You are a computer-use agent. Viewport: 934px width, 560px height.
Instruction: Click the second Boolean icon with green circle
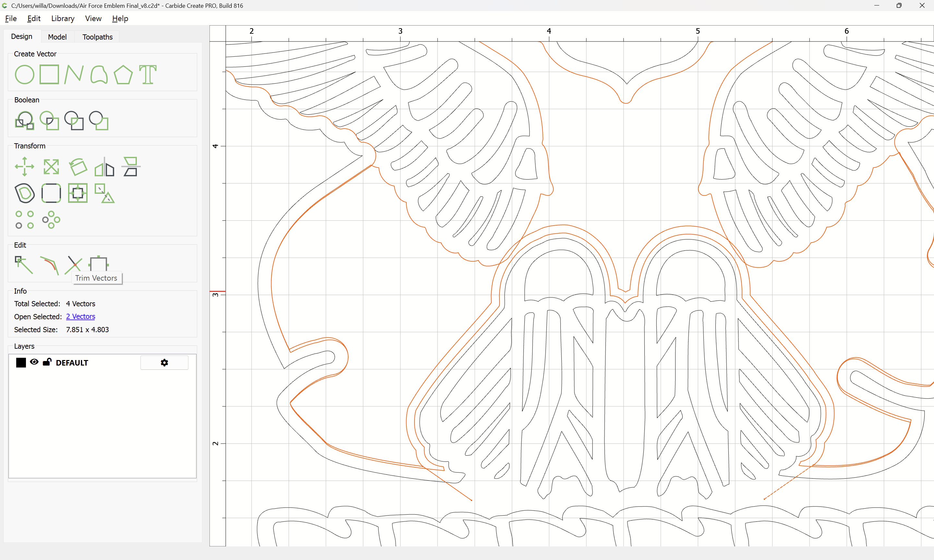pos(49,120)
